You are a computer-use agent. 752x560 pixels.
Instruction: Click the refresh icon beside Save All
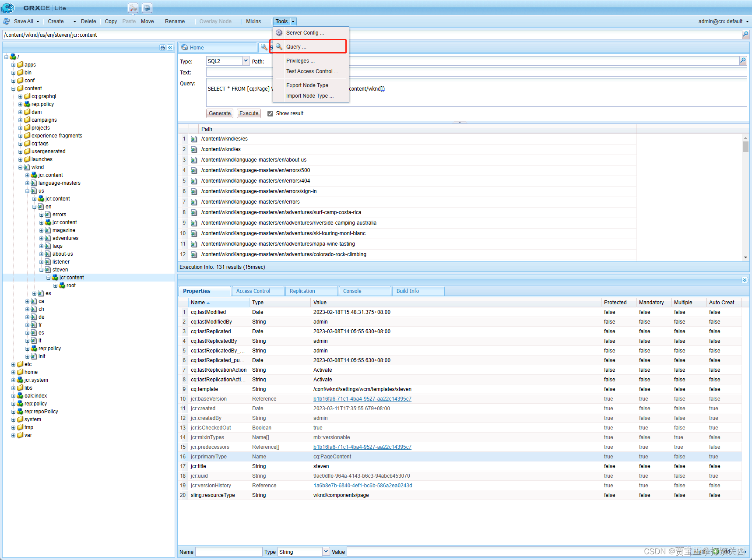pyautogui.click(x=7, y=21)
